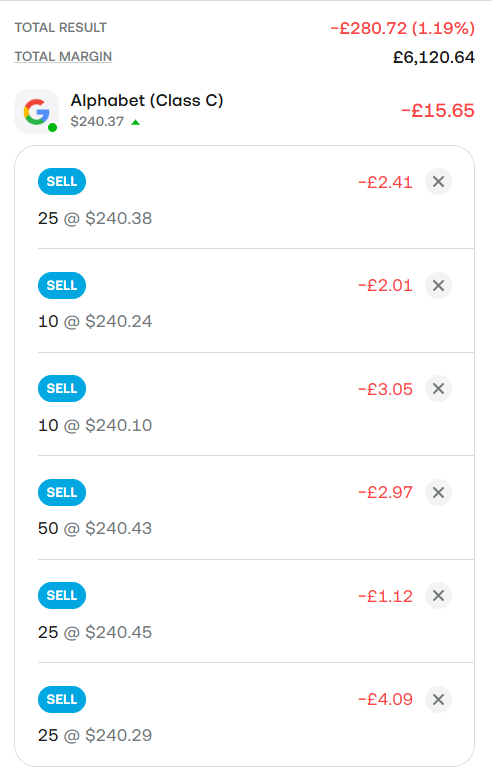Click the Total Result value -£280.72
The height and width of the screenshot is (772, 492).
[368, 28]
